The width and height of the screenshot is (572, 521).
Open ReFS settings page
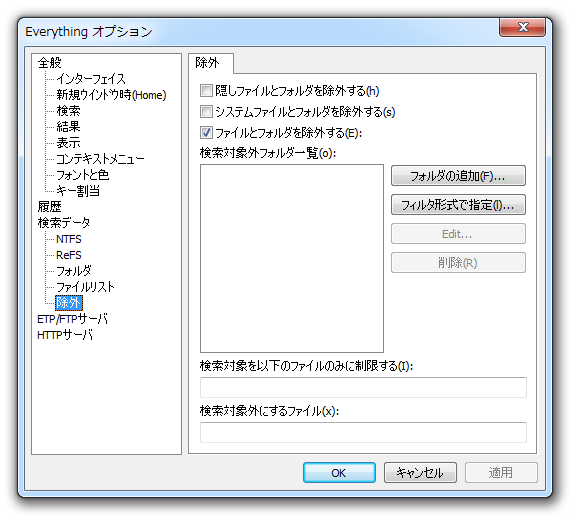[x=69, y=255]
